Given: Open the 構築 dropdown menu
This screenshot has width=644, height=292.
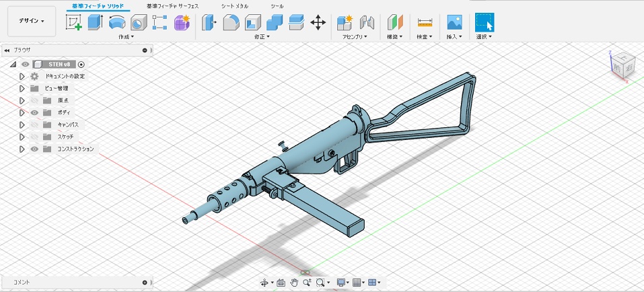Looking at the screenshot, I should (x=395, y=36).
